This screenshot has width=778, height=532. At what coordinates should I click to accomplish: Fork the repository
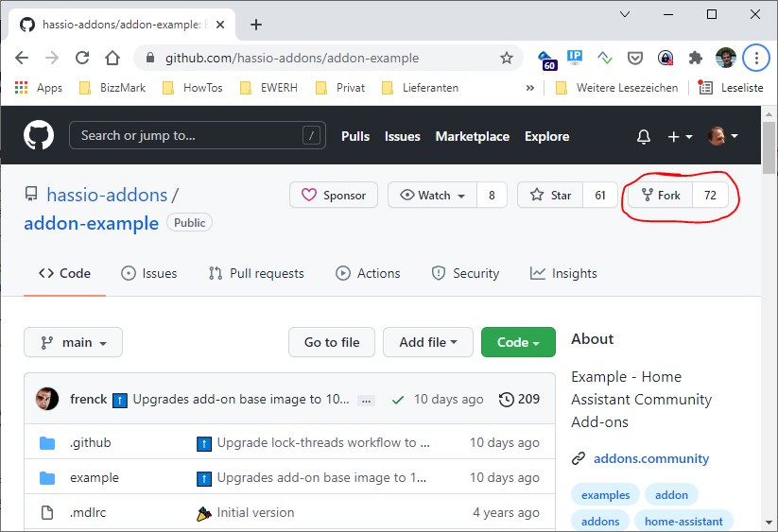[x=661, y=195]
